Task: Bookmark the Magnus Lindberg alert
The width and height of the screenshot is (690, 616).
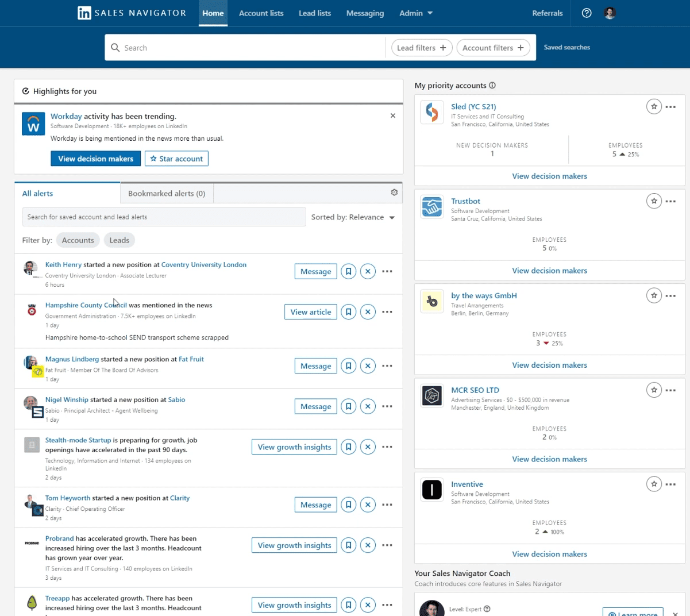Action: click(x=349, y=366)
